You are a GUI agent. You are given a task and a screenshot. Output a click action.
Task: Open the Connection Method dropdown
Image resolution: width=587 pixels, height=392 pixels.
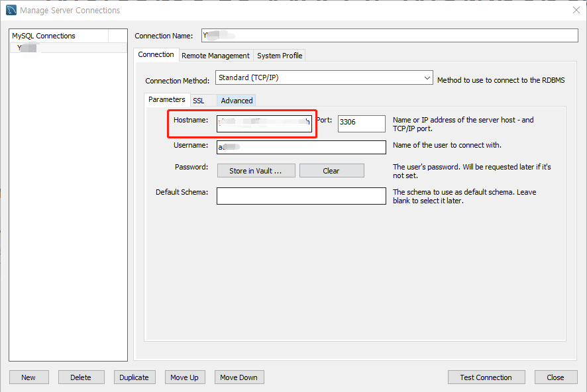click(x=324, y=77)
